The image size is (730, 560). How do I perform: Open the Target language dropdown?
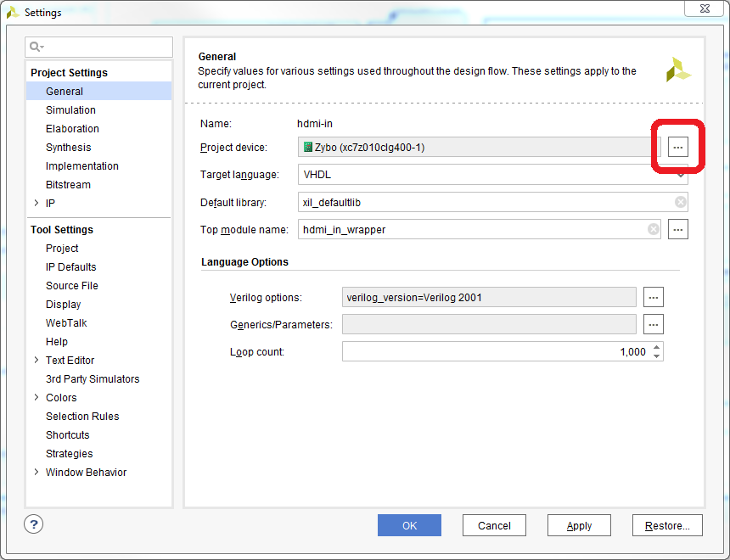click(492, 175)
